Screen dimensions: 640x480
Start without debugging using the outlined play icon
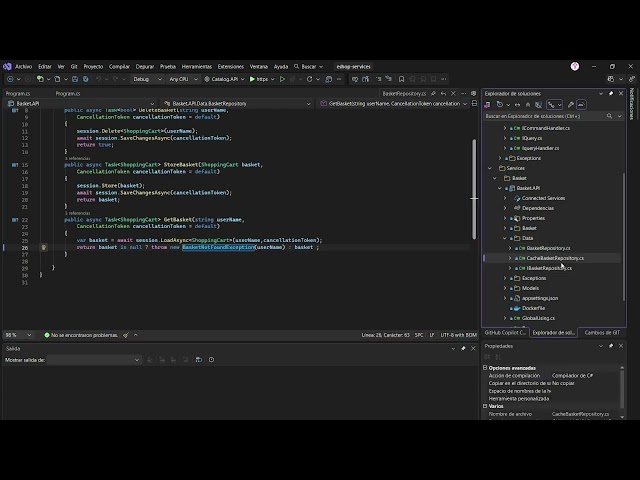(282, 79)
